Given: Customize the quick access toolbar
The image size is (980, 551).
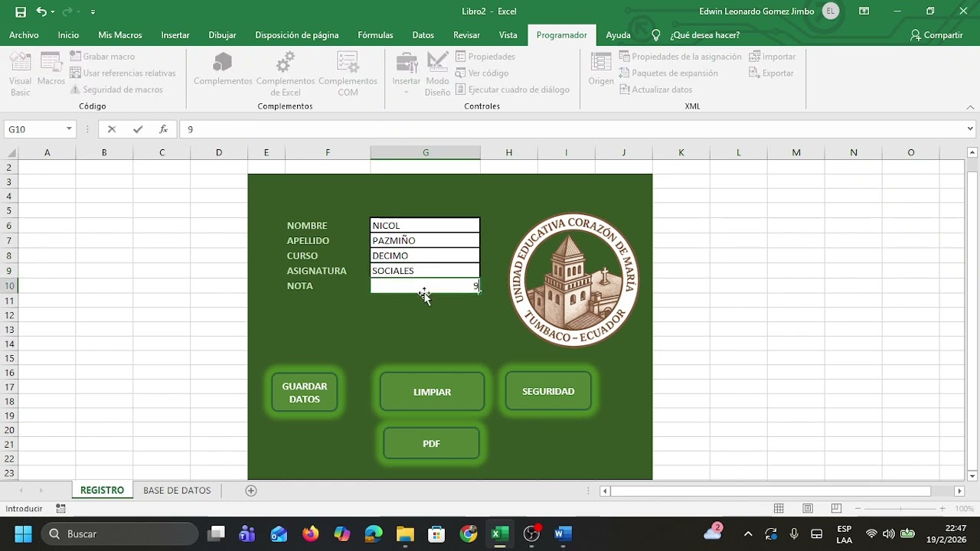Looking at the screenshot, I should (x=93, y=12).
